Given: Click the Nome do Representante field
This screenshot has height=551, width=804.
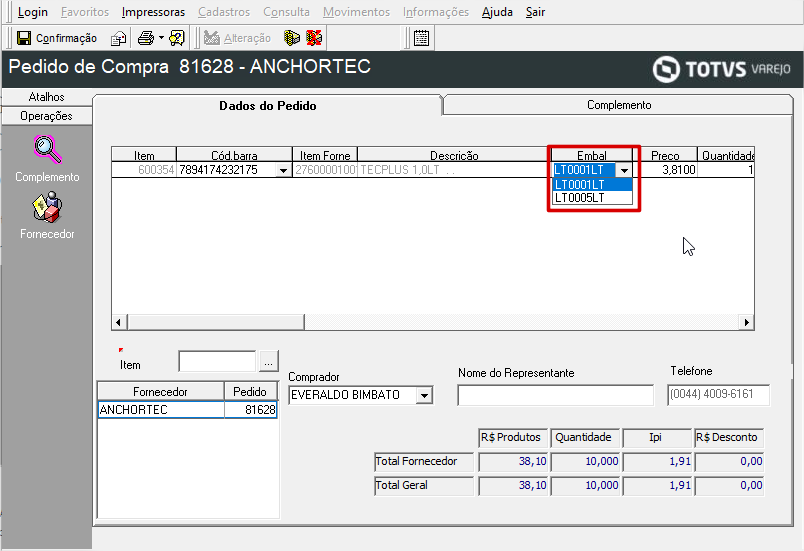Looking at the screenshot, I should [x=556, y=395].
